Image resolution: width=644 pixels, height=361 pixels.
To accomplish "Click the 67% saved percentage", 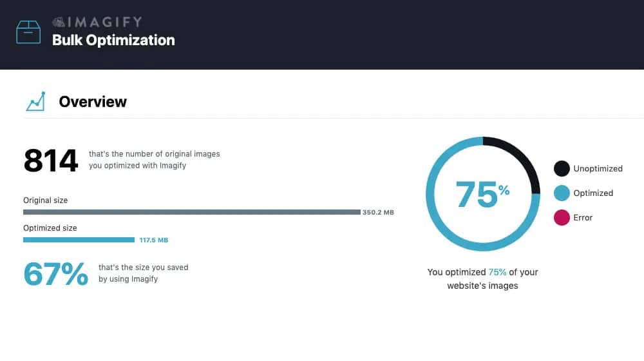I will click(55, 274).
